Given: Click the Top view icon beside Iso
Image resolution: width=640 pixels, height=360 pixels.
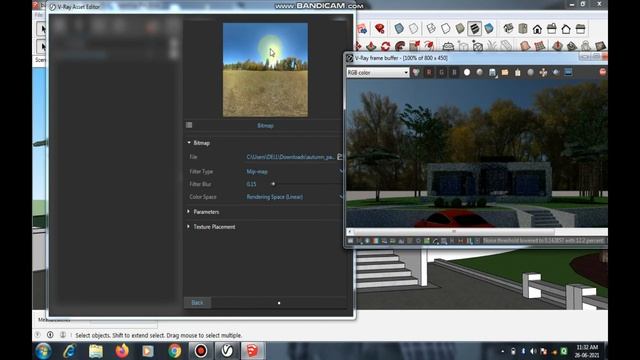Looking at the screenshot, I should coord(523,29).
